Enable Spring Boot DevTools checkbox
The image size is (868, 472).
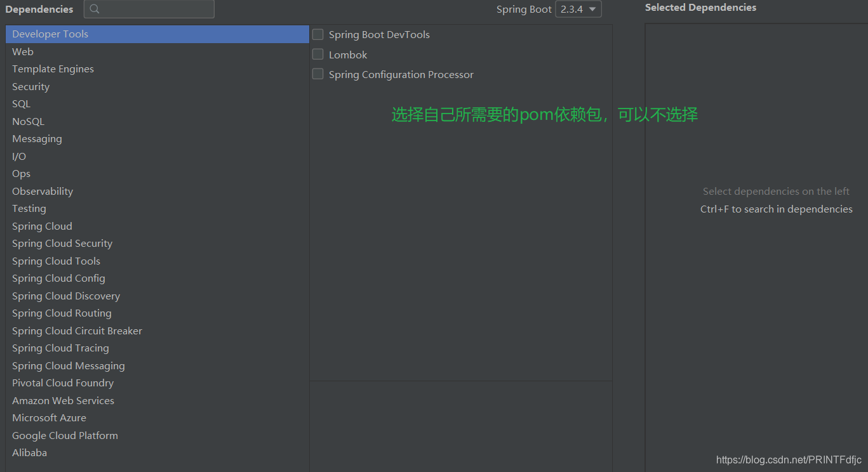318,34
